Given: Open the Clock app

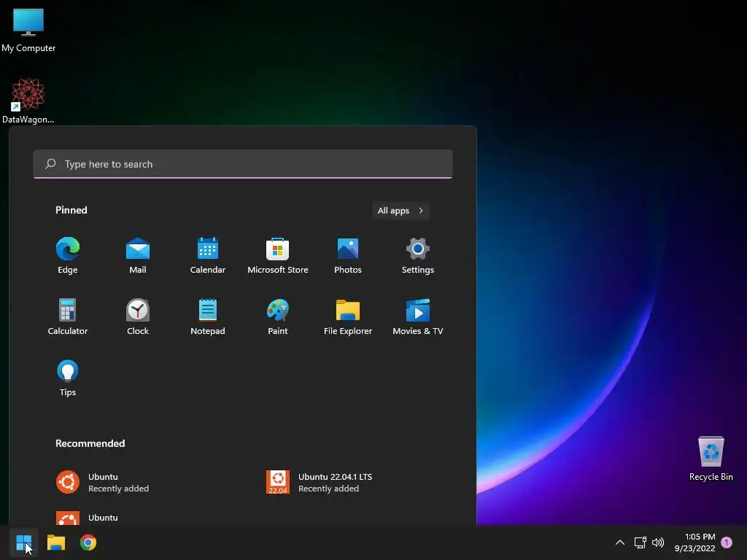Looking at the screenshot, I should 138,317.
